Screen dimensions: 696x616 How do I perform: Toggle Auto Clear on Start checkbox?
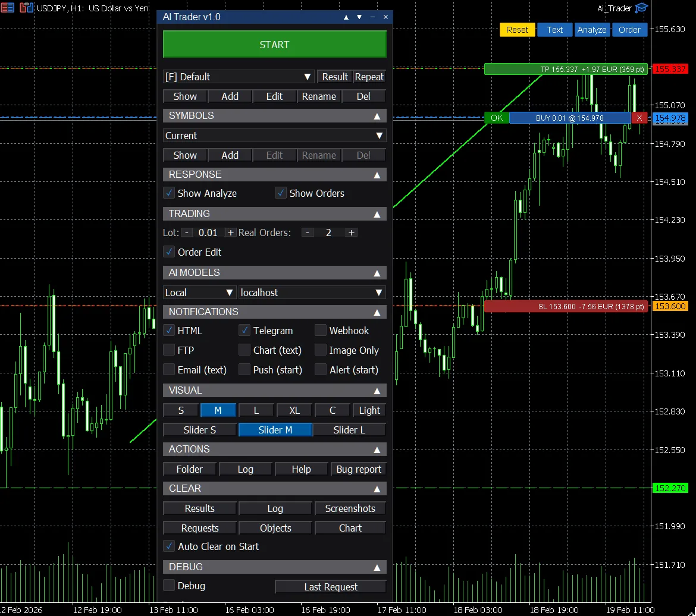pyautogui.click(x=169, y=546)
